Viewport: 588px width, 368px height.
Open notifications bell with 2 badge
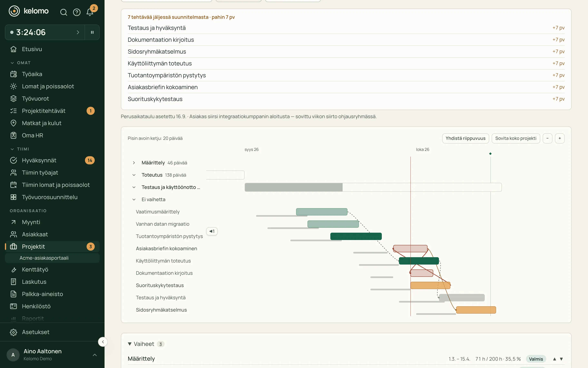[x=90, y=12]
